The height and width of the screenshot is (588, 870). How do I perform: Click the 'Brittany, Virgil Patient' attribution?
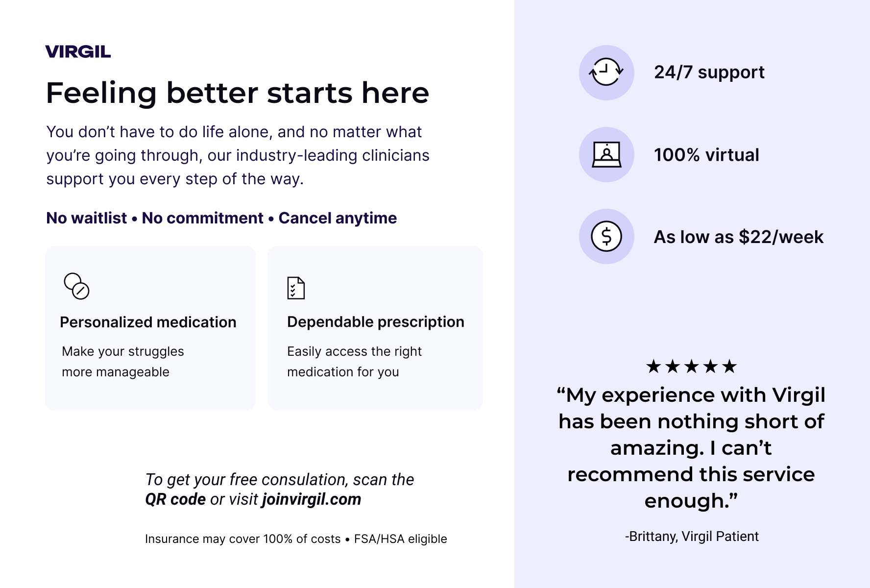click(x=692, y=537)
